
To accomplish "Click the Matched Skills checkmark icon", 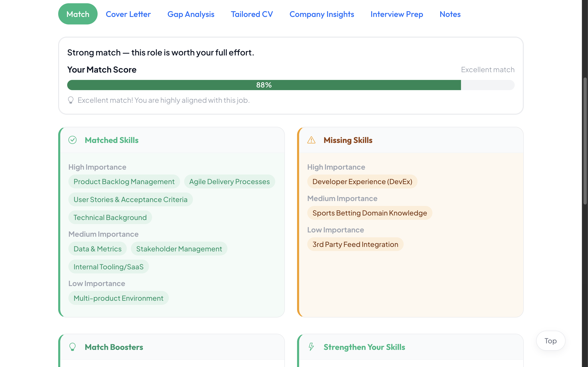I will coord(72,140).
